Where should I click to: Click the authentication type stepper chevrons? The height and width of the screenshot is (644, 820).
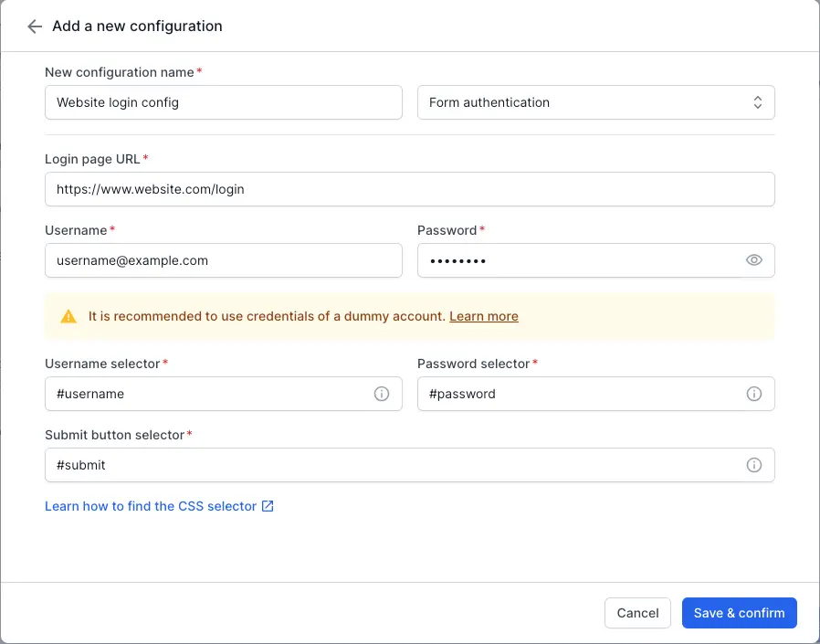click(x=758, y=102)
